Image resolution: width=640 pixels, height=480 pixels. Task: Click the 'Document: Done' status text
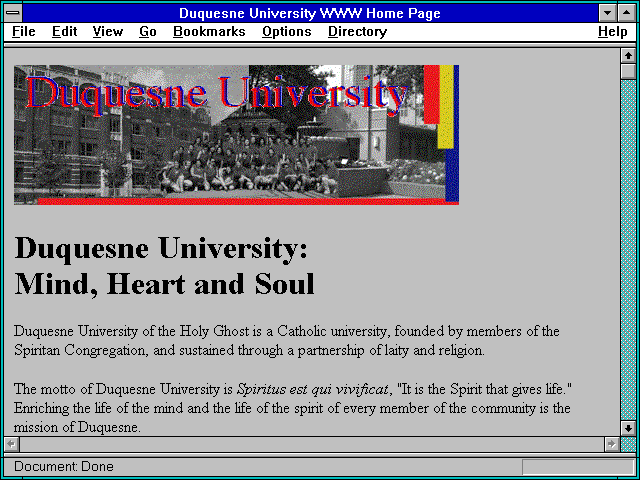pos(64,467)
